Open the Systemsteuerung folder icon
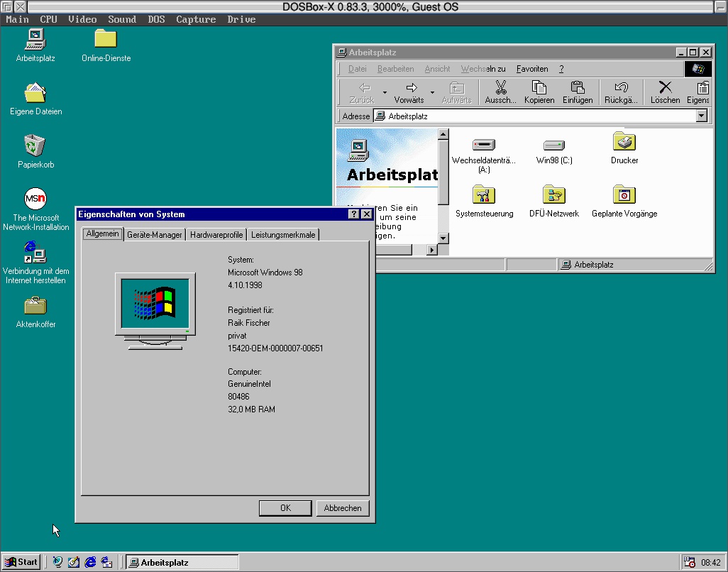728x572 pixels. tap(484, 195)
